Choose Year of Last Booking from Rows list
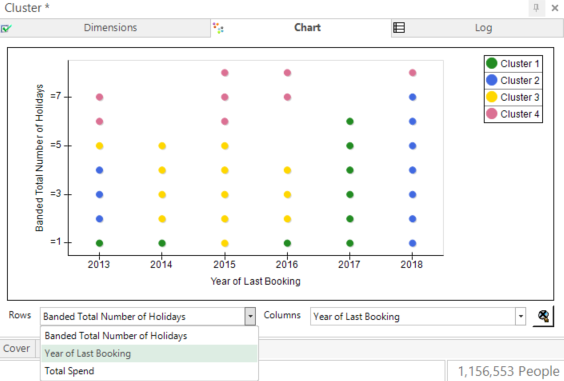The width and height of the screenshot is (564, 381). 150,353
